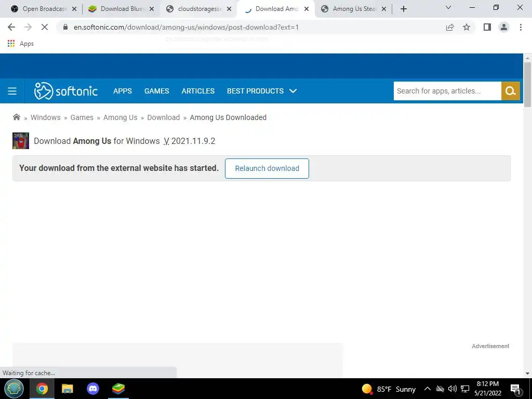Bookmark this page with the star icon
Screen dimensions: 532x399
click(x=467, y=27)
